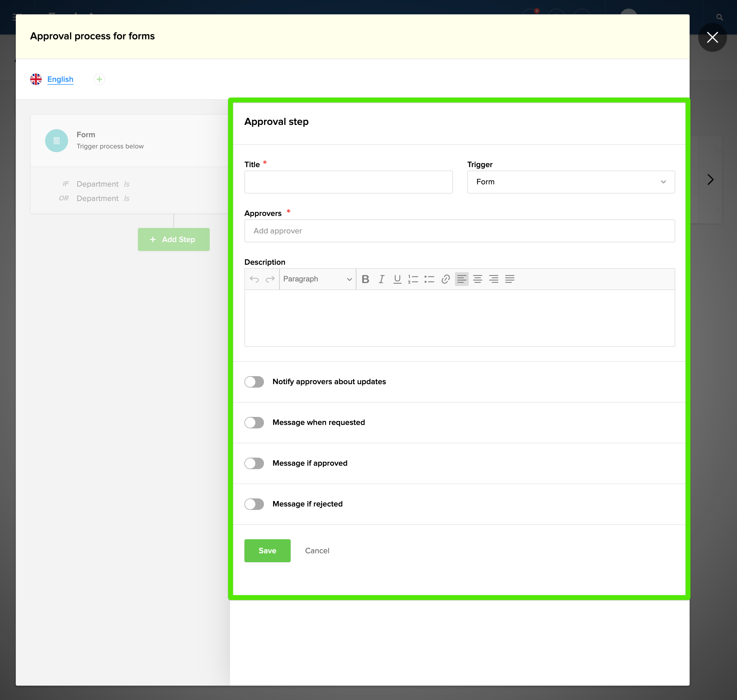Click the undo arrow in editor
Image resolution: width=737 pixels, height=700 pixels.
(254, 279)
